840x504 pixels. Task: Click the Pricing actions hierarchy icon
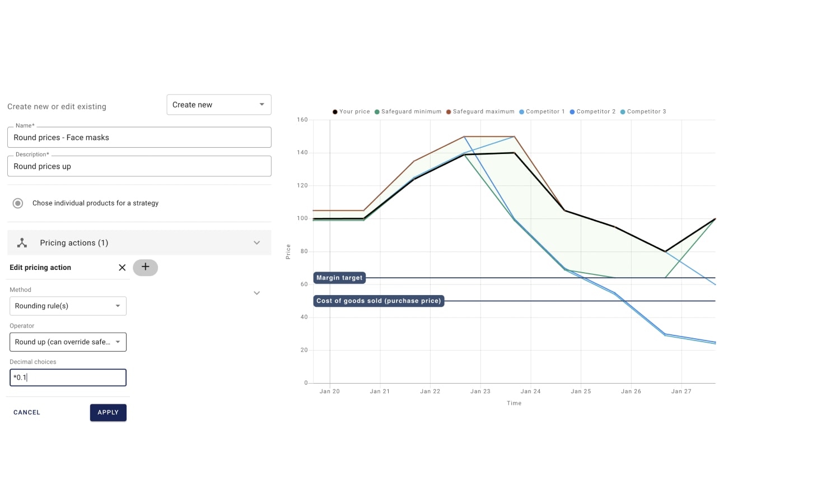[22, 243]
